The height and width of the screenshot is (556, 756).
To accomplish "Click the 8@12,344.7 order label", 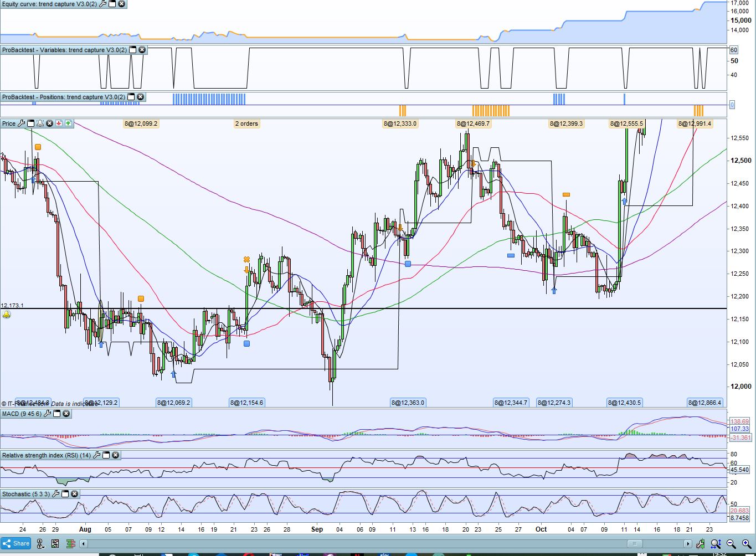I will 511,403.
